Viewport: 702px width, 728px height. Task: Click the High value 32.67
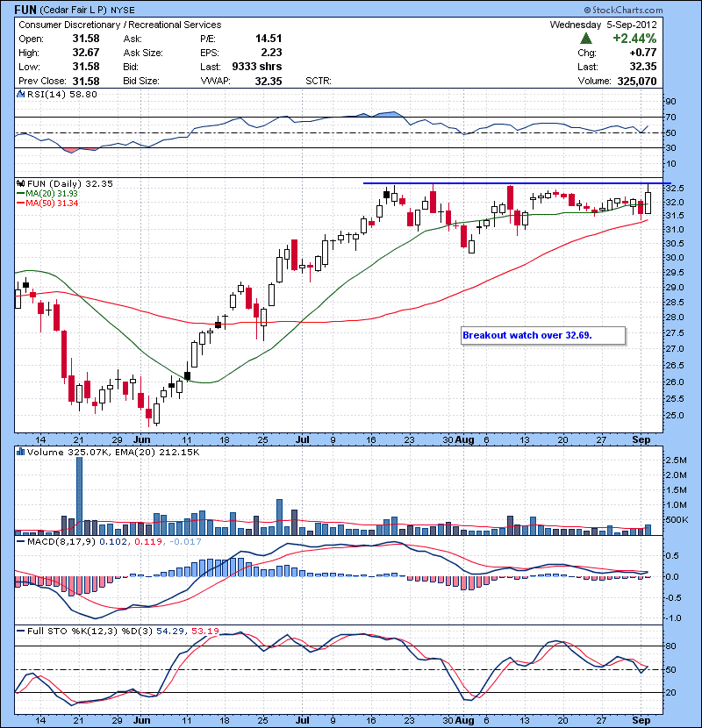click(86, 53)
